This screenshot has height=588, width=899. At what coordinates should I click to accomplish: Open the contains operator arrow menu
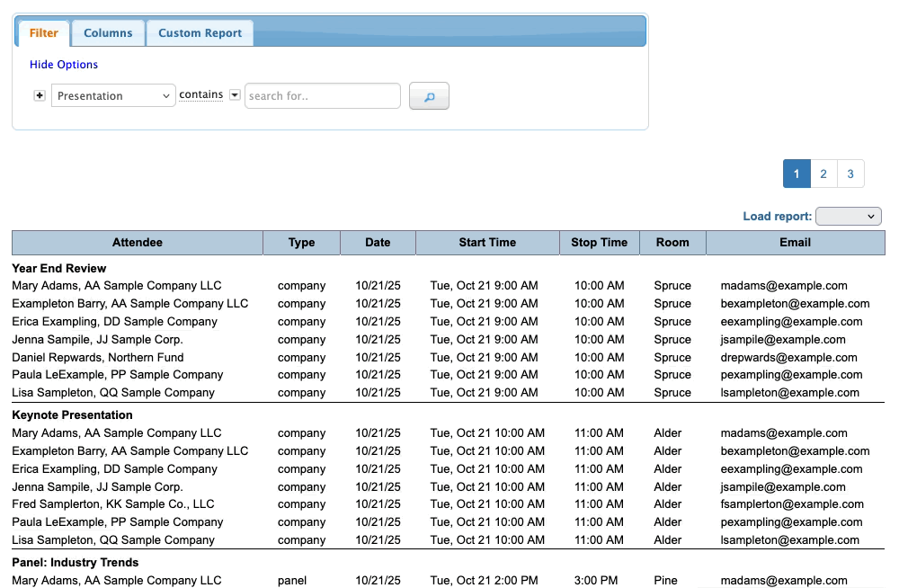[x=235, y=95]
